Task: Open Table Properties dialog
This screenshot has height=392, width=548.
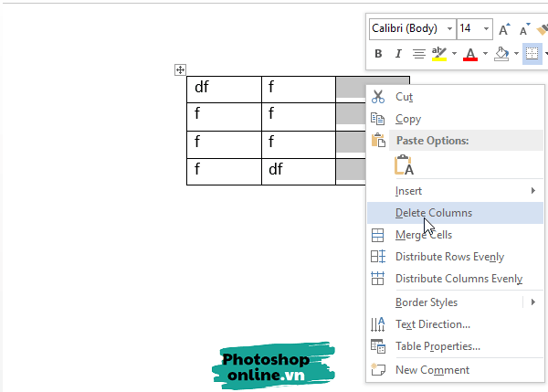Action: tap(437, 346)
